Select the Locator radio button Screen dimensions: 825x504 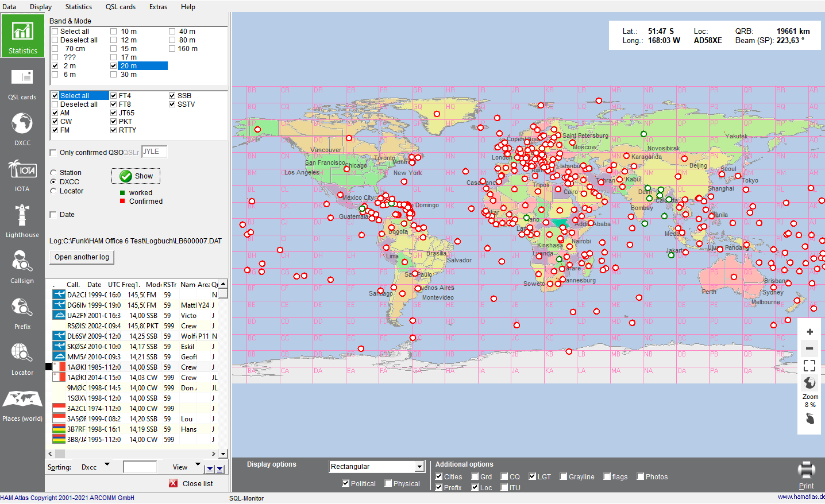tap(53, 191)
